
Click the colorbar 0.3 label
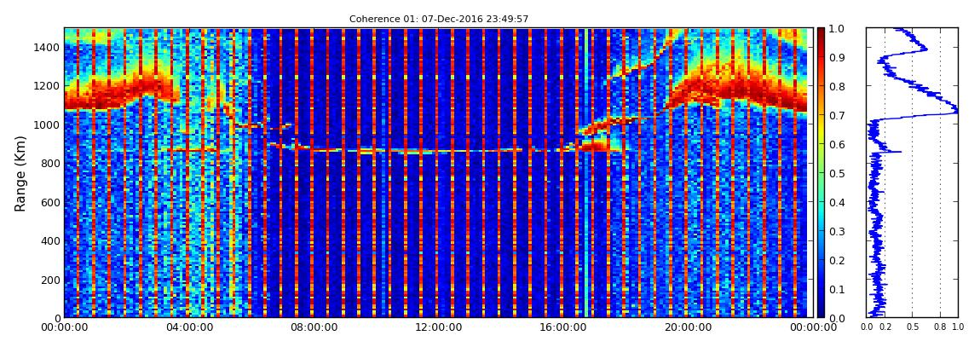pyautogui.click(x=836, y=231)
